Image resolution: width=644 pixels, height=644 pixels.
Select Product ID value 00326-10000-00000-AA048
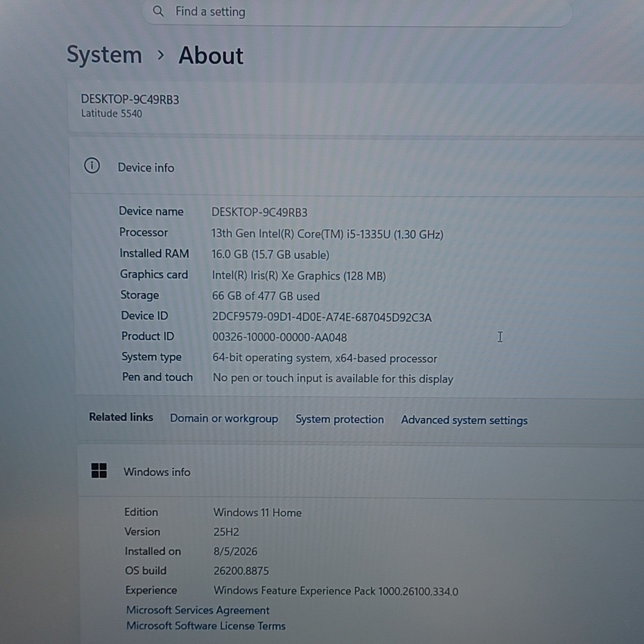[279, 337]
